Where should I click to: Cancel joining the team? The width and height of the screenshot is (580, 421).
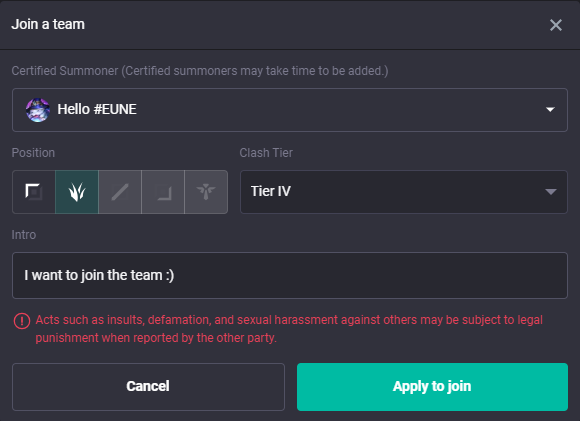point(148,387)
